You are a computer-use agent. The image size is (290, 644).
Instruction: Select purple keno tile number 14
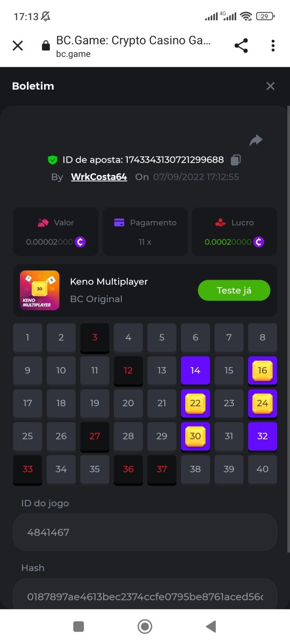pyautogui.click(x=195, y=370)
